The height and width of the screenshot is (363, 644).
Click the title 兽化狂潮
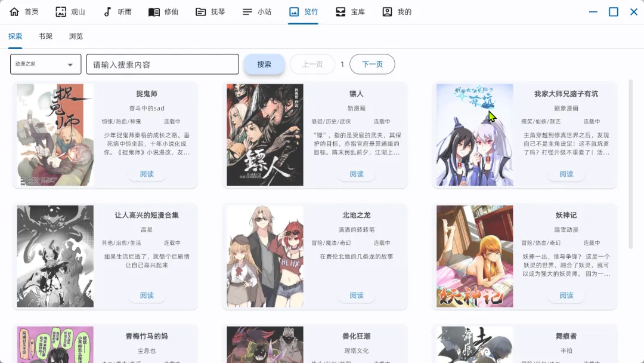357,336
